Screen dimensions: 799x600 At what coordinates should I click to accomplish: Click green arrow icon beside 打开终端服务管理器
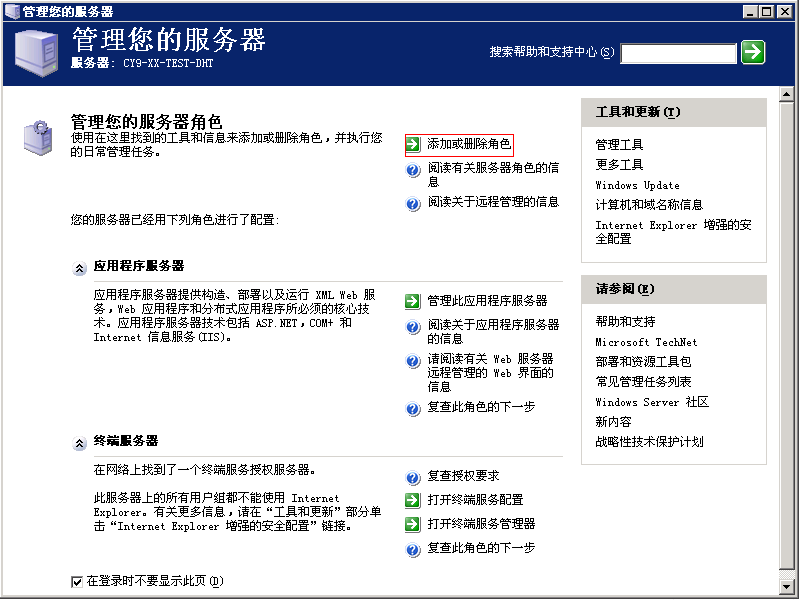point(413,524)
